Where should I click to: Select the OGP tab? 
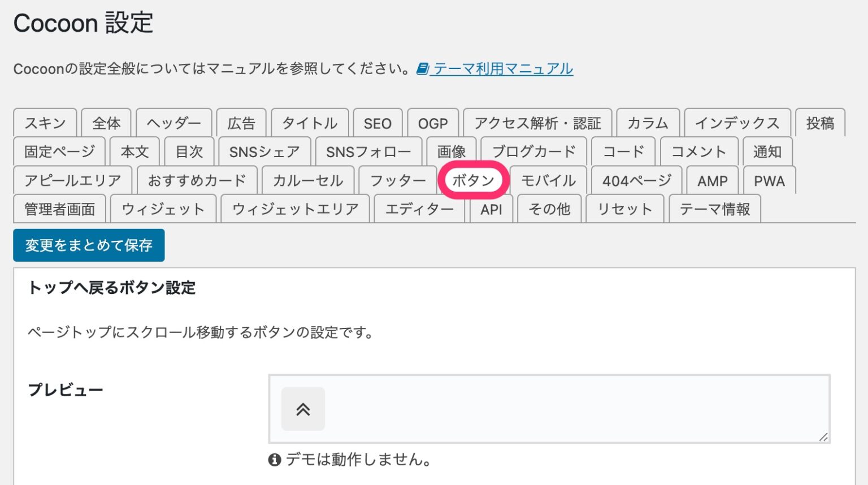pyautogui.click(x=433, y=123)
